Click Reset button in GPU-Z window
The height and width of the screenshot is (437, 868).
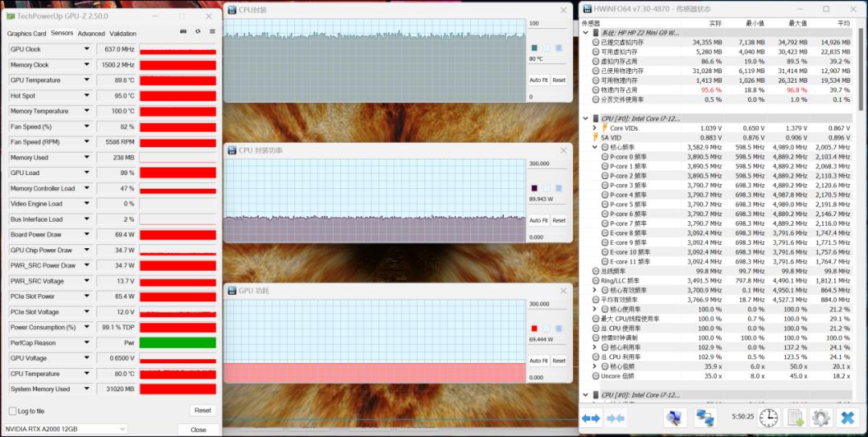[203, 410]
